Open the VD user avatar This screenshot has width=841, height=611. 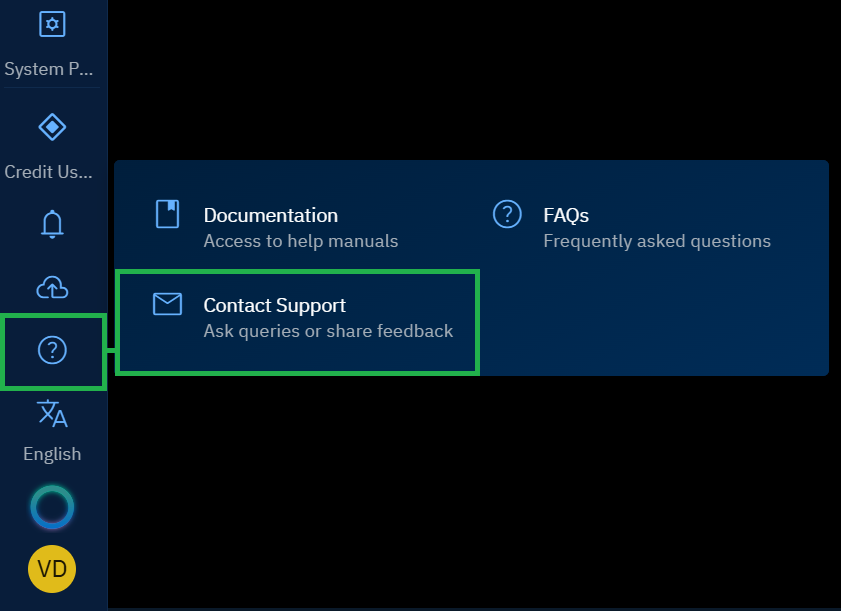[x=52, y=569]
